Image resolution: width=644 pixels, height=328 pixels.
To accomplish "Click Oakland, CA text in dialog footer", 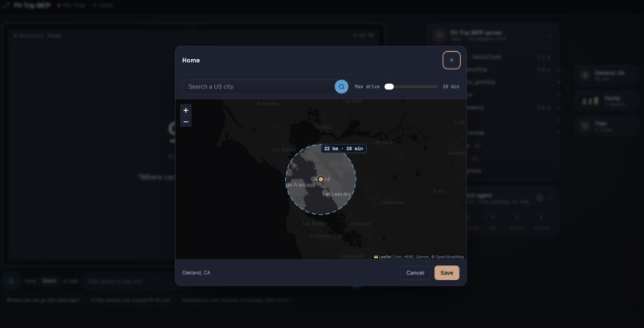I will [x=197, y=273].
